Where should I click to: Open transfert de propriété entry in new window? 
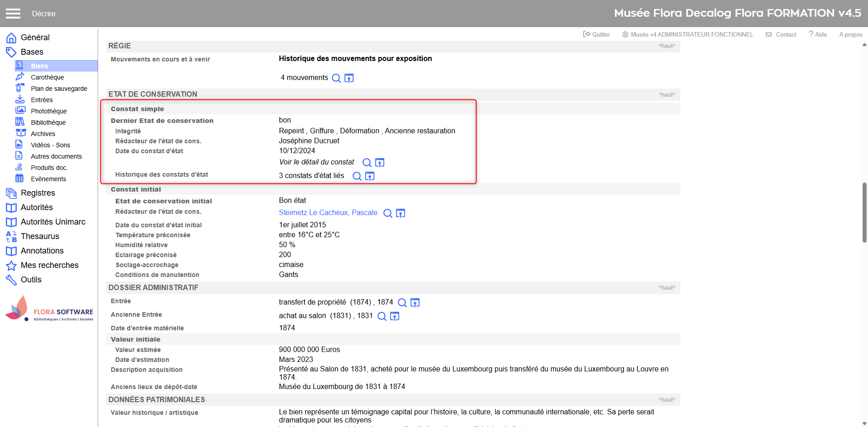pos(415,303)
